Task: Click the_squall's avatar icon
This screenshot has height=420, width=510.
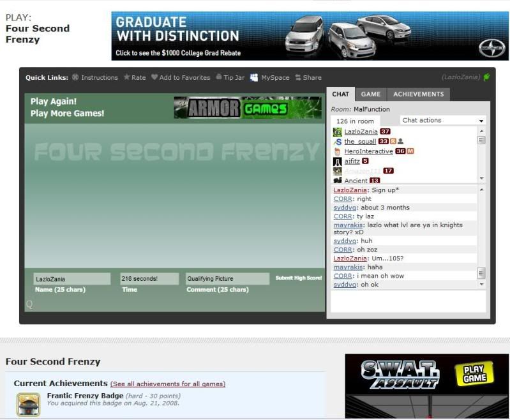Action: tap(338, 142)
